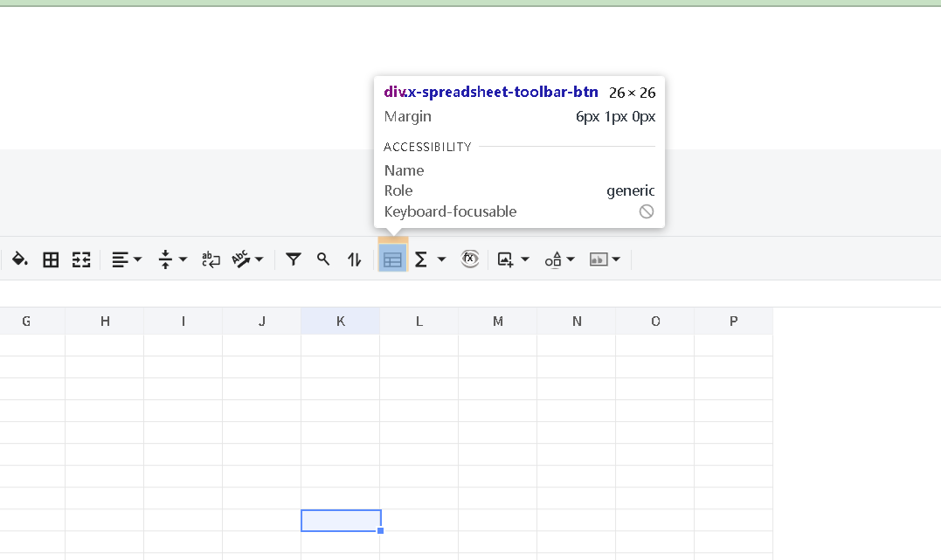Screen dimensions: 941x560
Task: Insert an image into the sheet
Action: [507, 259]
